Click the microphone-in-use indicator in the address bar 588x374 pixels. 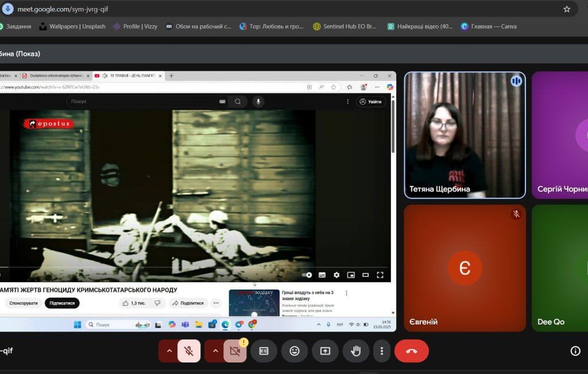[x=7, y=9]
